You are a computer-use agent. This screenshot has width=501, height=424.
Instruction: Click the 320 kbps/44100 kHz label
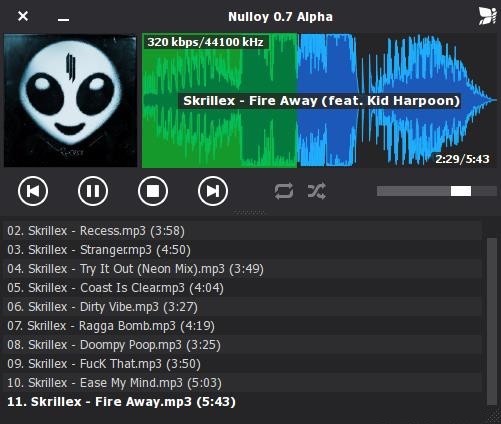point(205,42)
